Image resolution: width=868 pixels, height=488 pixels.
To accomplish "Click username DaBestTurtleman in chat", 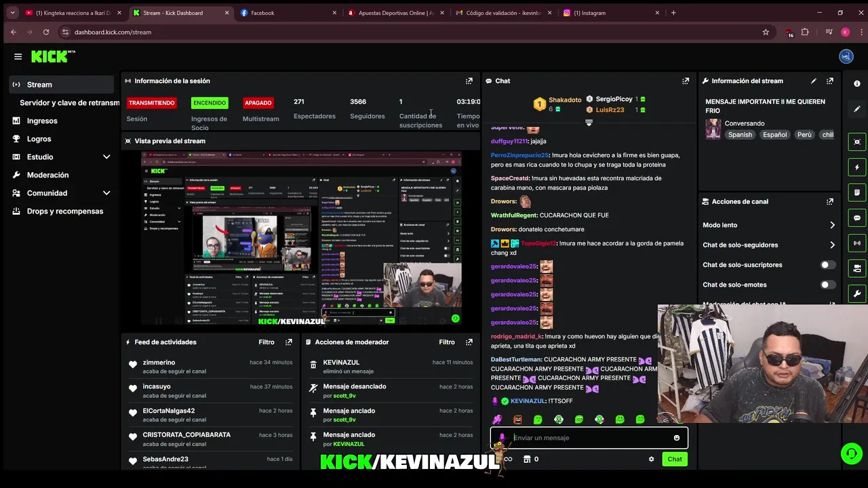I will pyautogui.click(x=516, y=359).
